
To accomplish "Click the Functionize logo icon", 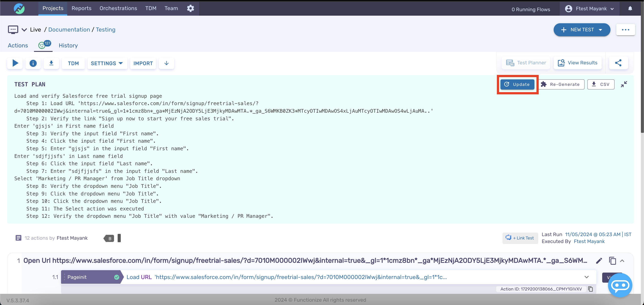I will tap(19, 8).
